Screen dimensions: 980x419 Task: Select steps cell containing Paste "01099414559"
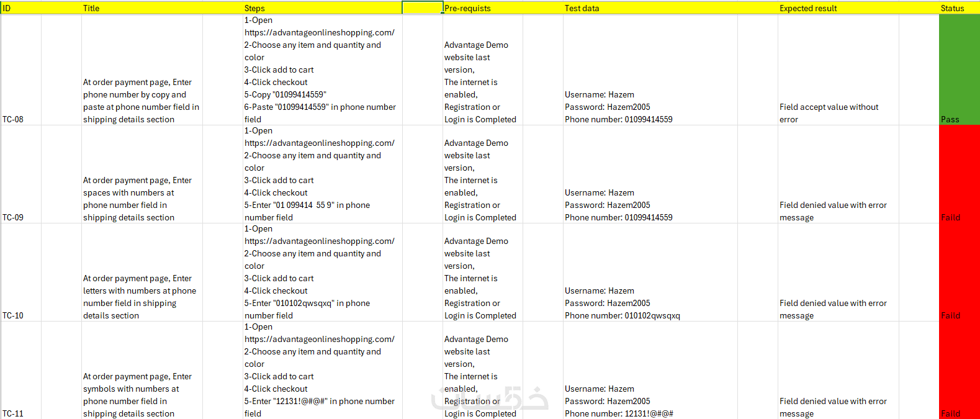click(x=322, y=70)
